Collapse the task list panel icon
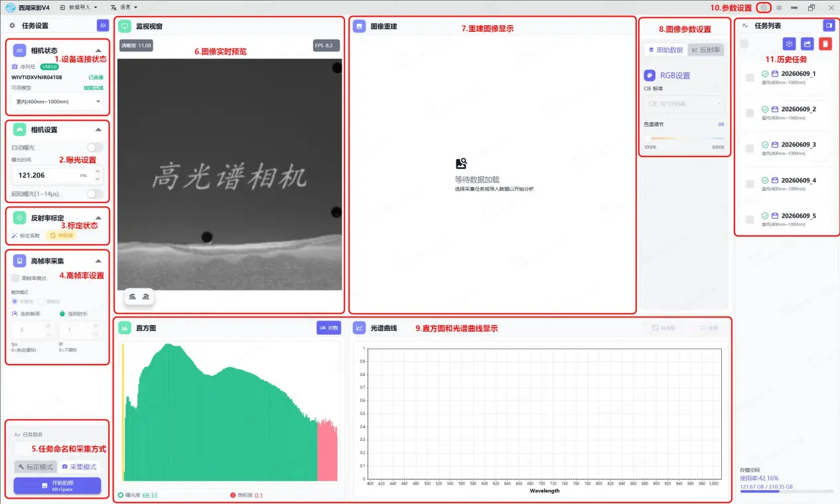This screenshot has height=504, width=840. (x=829, y=25)
